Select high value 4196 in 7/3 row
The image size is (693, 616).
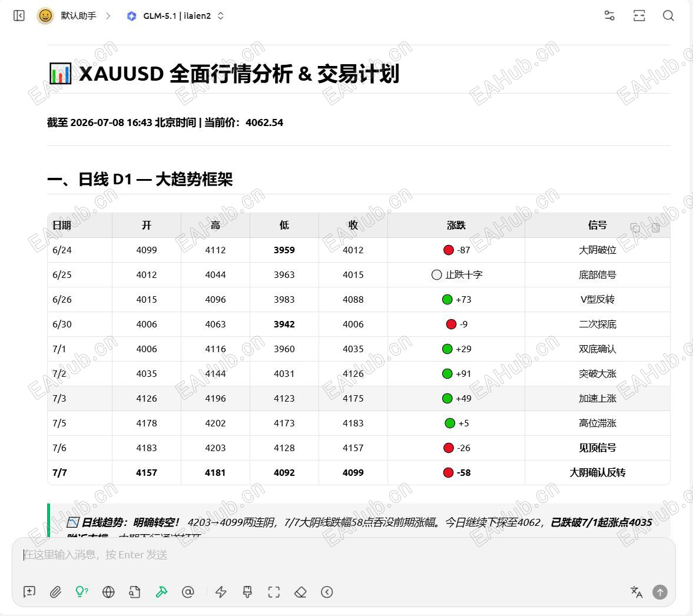point(215,399)
